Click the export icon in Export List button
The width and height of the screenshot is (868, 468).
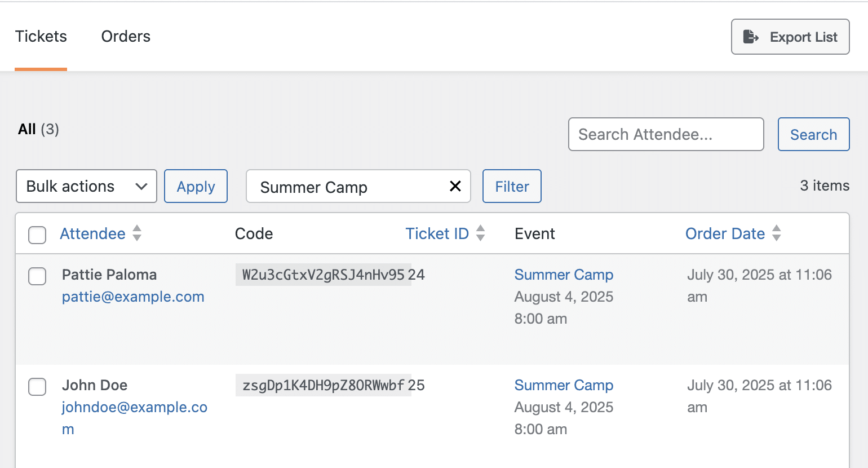click(751, 37)
